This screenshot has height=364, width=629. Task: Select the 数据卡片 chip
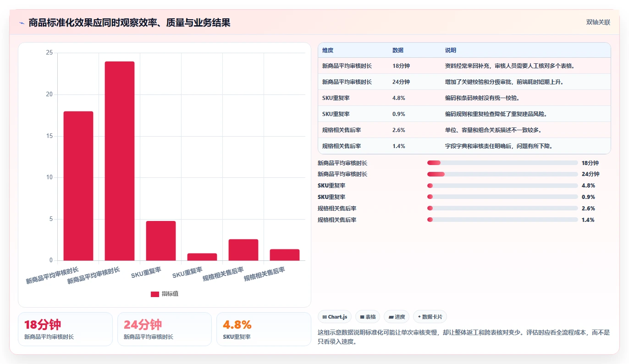click(x=430, y=317)
